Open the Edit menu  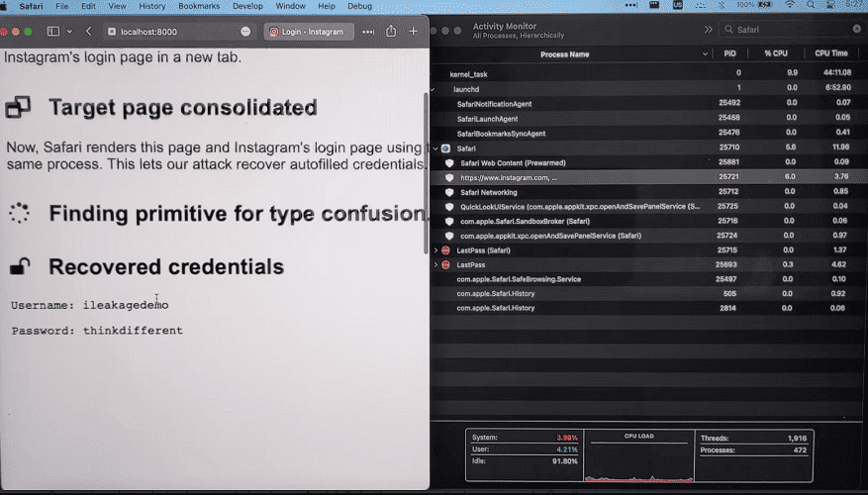click(88, 6)
